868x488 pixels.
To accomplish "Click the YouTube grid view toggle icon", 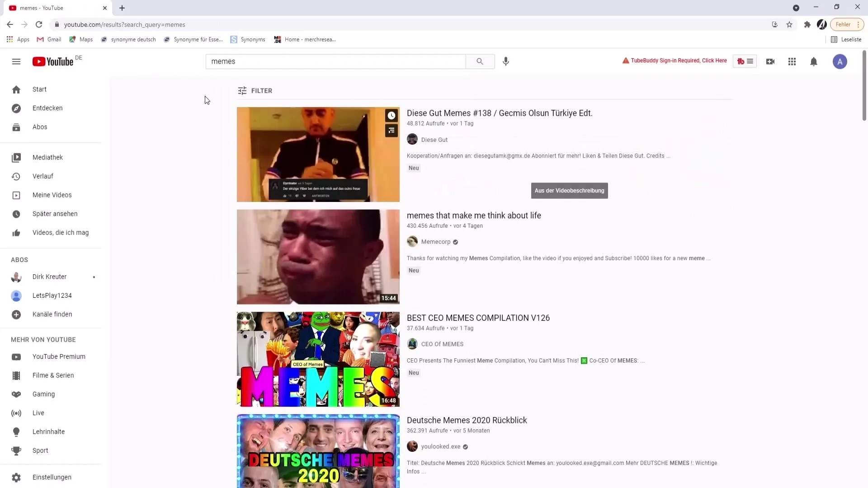I will coord(793,61).
